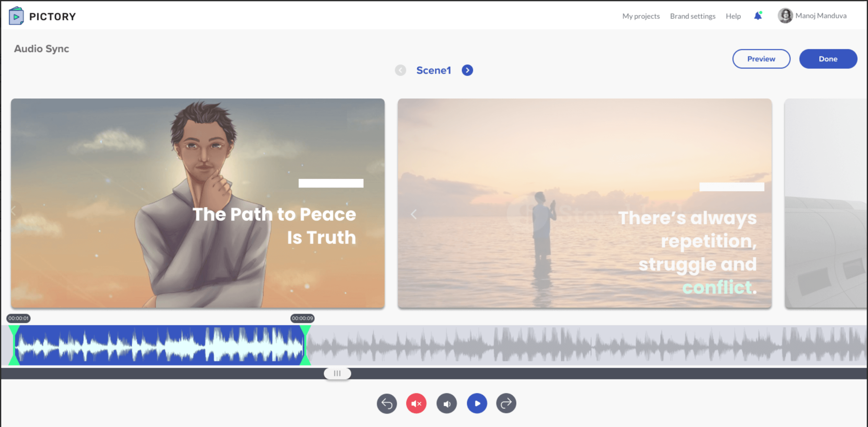This screenshot has width=868, height=427.
Task: Toggle the red mute audio button
Action: [x=416, y=403]
